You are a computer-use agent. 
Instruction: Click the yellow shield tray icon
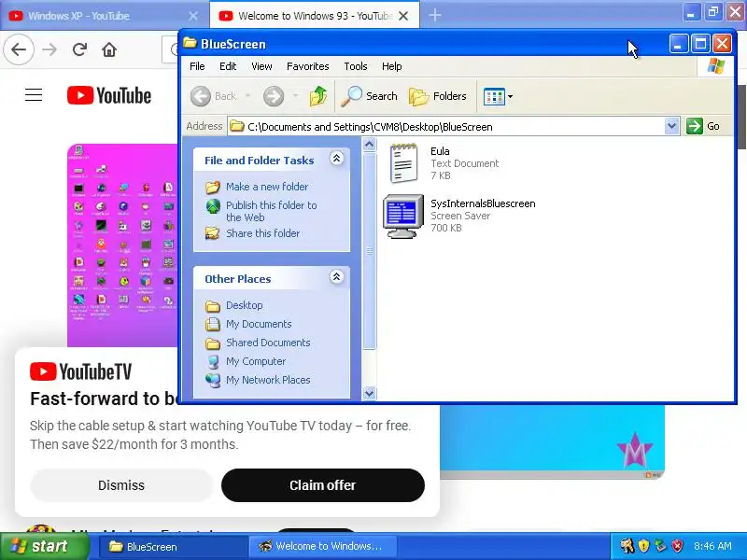(x=643, y=546)
